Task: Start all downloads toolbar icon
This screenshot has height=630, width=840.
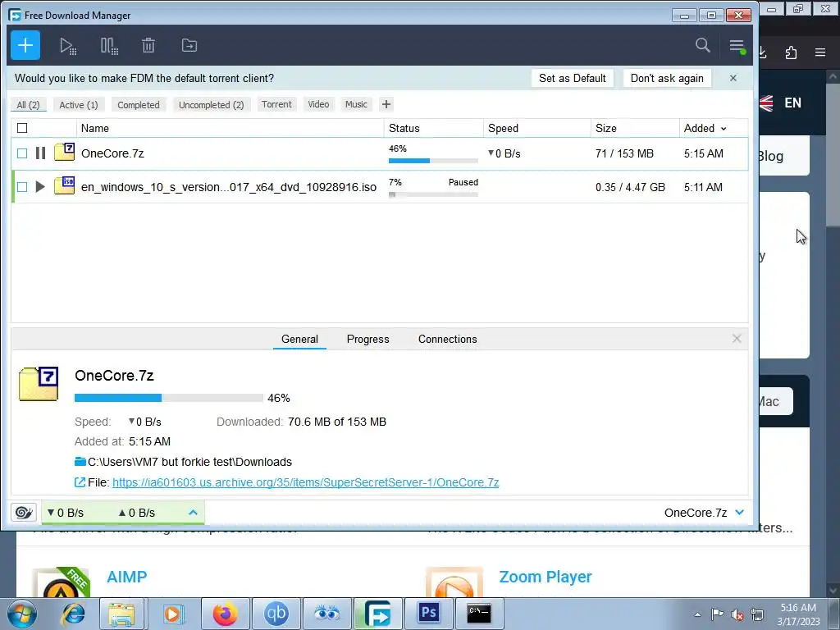Action: (68, 46)
